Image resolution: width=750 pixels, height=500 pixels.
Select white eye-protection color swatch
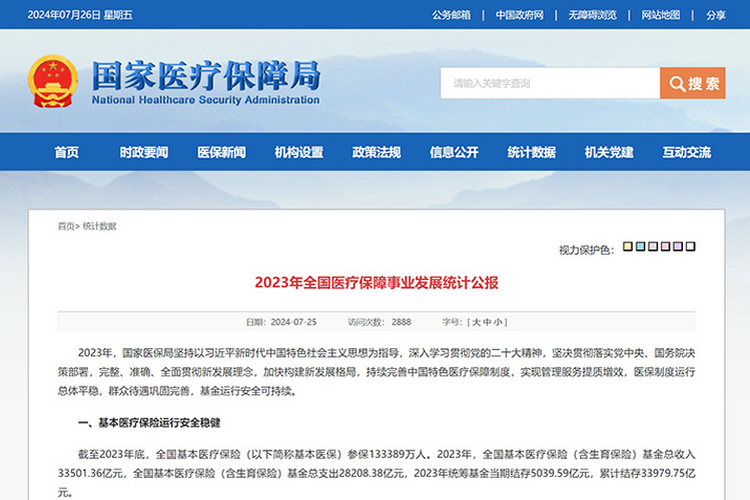[690, 246]
